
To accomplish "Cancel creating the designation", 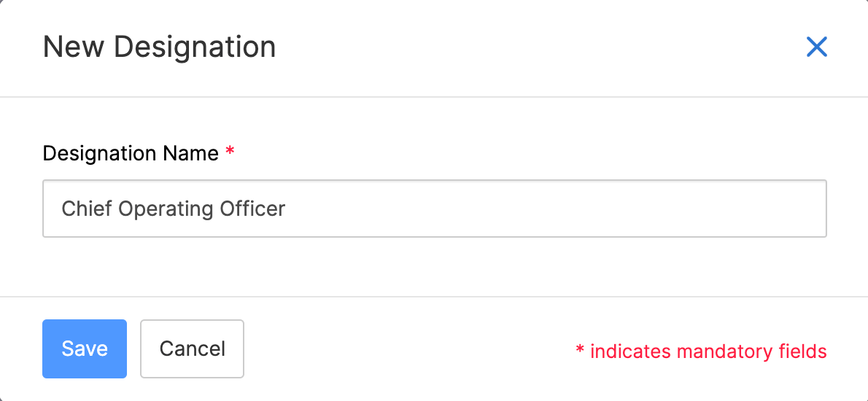I will coord(192,349).
